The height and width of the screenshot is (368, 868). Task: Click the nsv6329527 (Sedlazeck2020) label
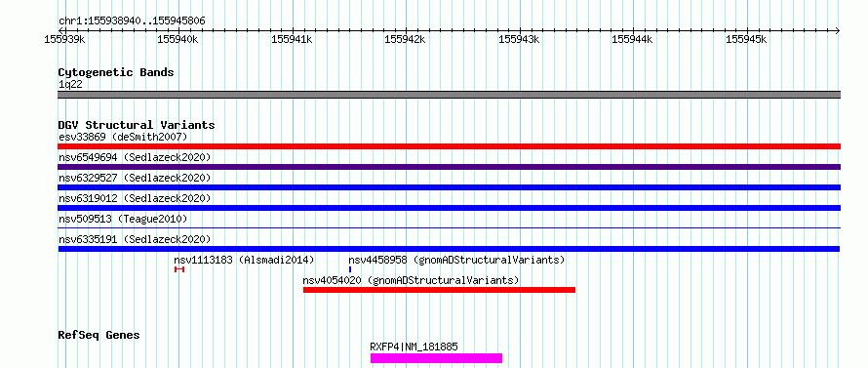(135, 178)
